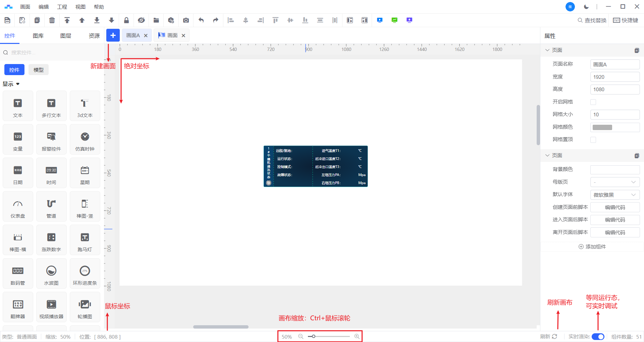Click the trash delete icon
This screenshot has height=342, width=644.
[x=52, y=20]
